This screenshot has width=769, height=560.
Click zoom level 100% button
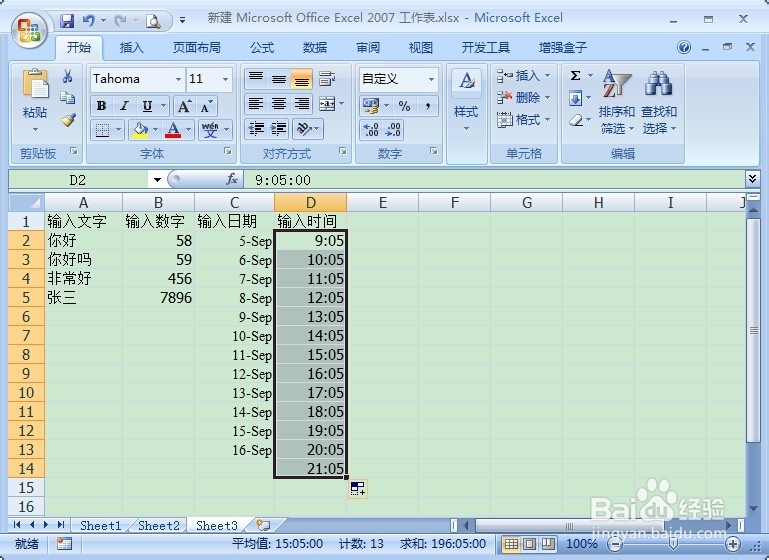click(x=582, y=544)
